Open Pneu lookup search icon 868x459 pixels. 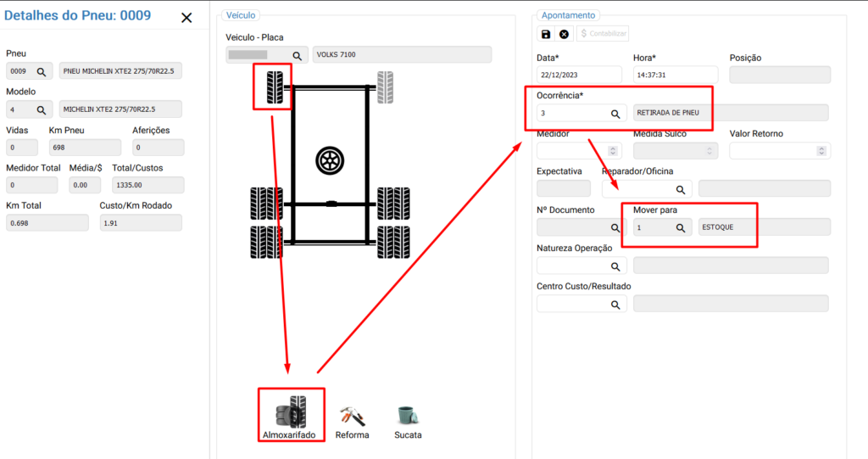(x=41, y=71)
